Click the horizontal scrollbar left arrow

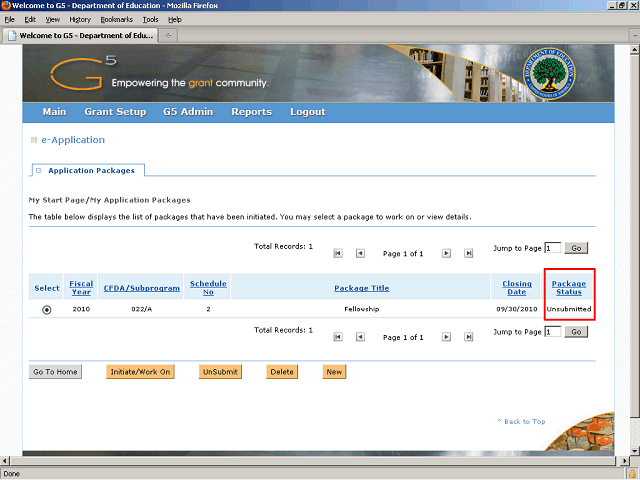[x=5, y=461]
